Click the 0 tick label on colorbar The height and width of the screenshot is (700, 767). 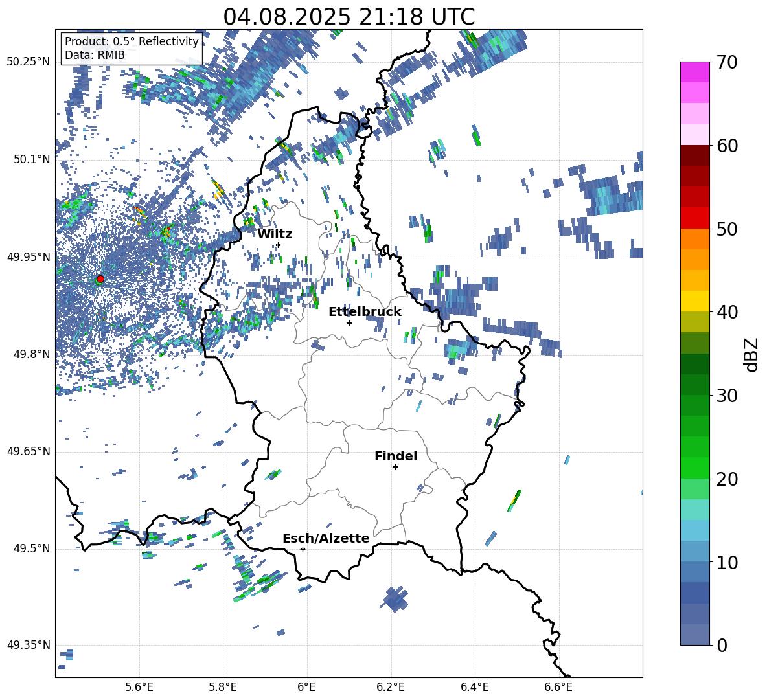(722, 645)
